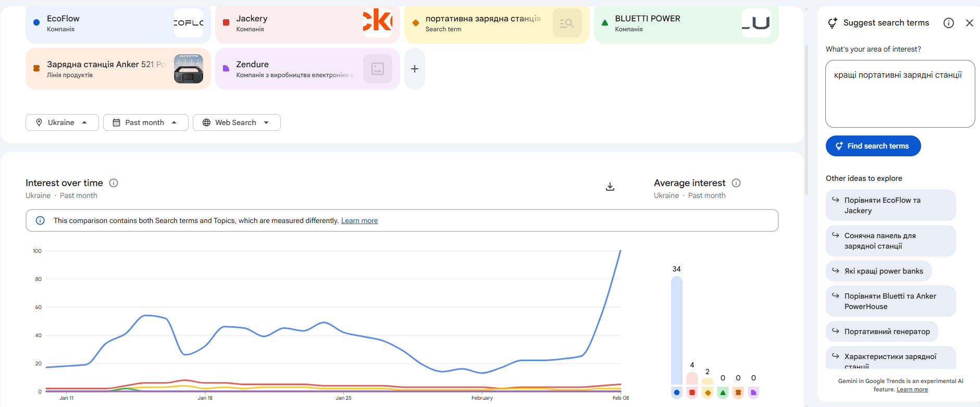Viewport: 980px width, 407px height.
Task: Click the info icon in comparison notice
Action: [40, 220]
